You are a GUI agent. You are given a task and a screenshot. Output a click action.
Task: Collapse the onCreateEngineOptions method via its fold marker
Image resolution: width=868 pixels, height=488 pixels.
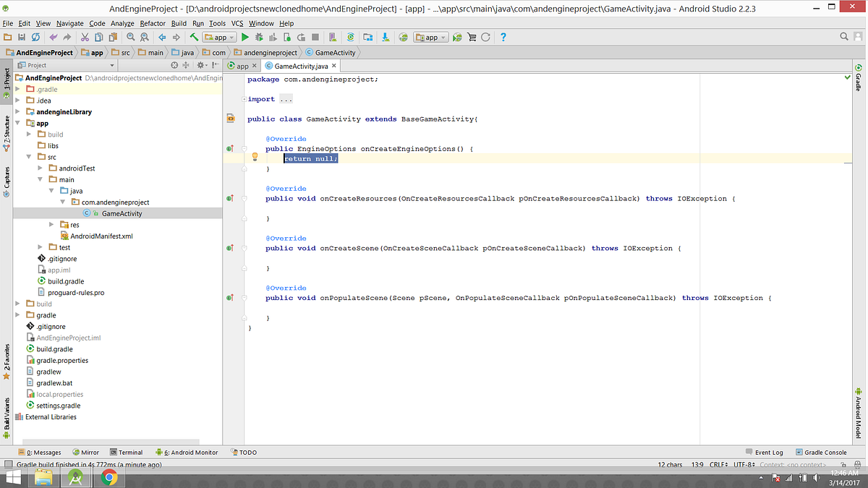(244, 148)
